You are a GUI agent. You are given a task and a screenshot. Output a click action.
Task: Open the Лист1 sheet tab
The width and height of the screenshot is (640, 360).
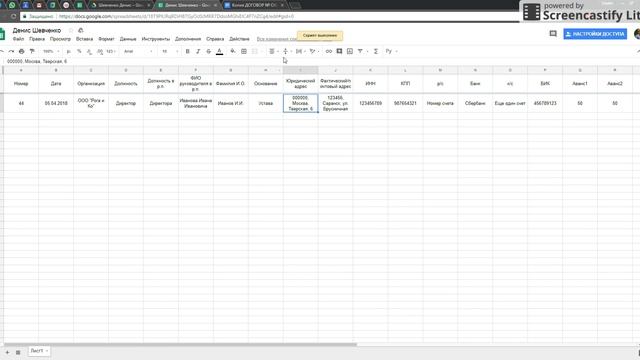point(39,351)
